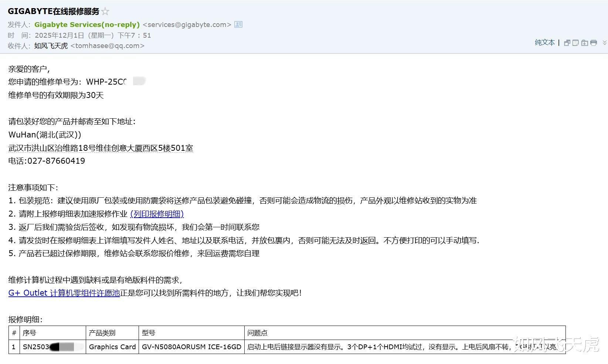Click the email subject GIGABYTE在线报修服务
Screen dimensions: 608x364
[54, 11]
